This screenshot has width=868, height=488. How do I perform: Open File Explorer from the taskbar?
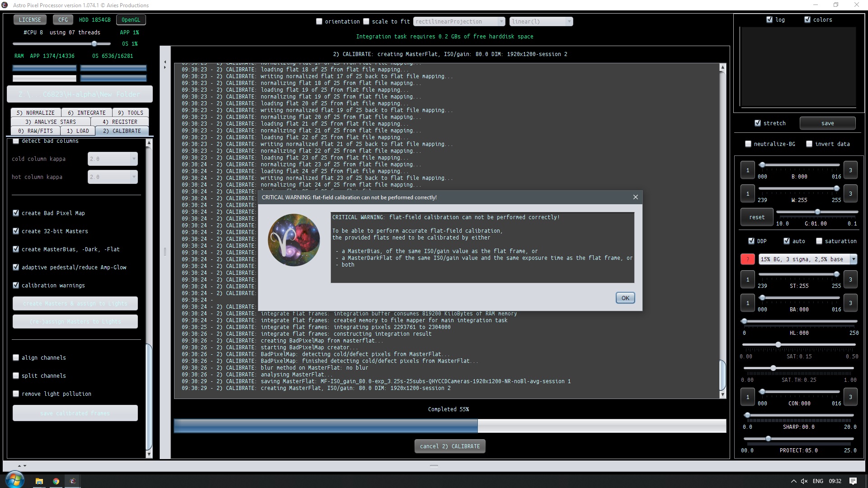click(x=39, y=481)
